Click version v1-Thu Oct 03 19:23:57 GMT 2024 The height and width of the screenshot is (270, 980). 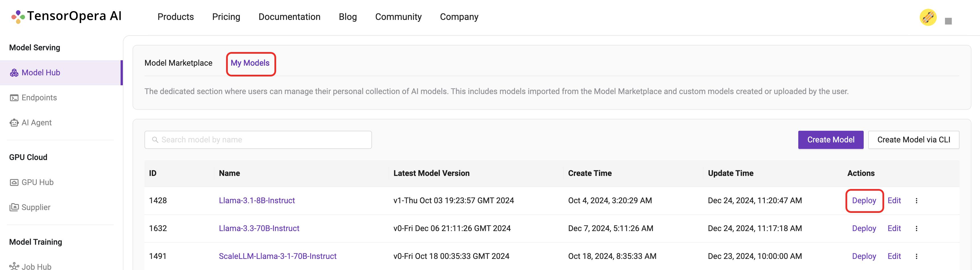454,200
